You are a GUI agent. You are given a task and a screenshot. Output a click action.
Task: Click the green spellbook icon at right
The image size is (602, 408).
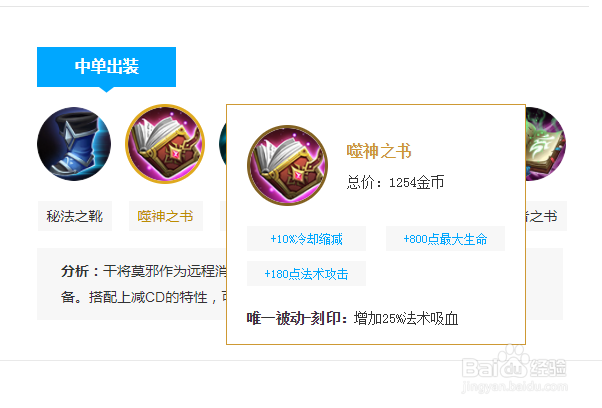tap(546, 144)
